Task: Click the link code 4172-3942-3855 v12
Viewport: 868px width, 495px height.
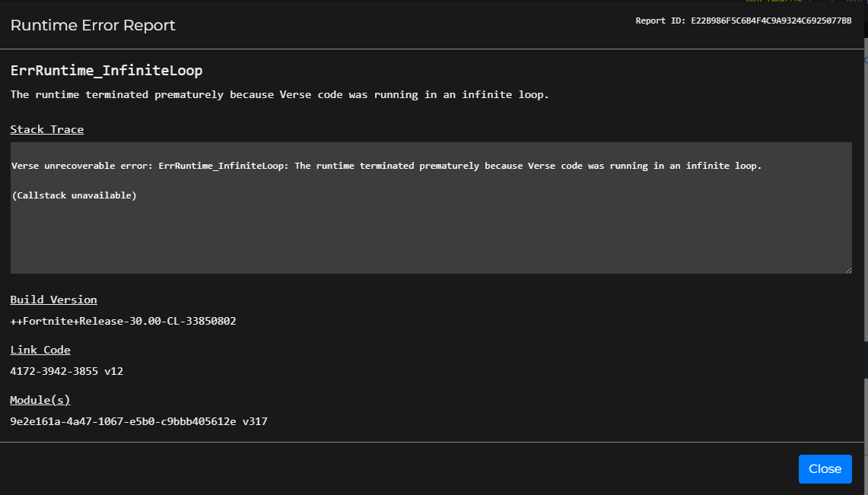Action: [66, 371]
